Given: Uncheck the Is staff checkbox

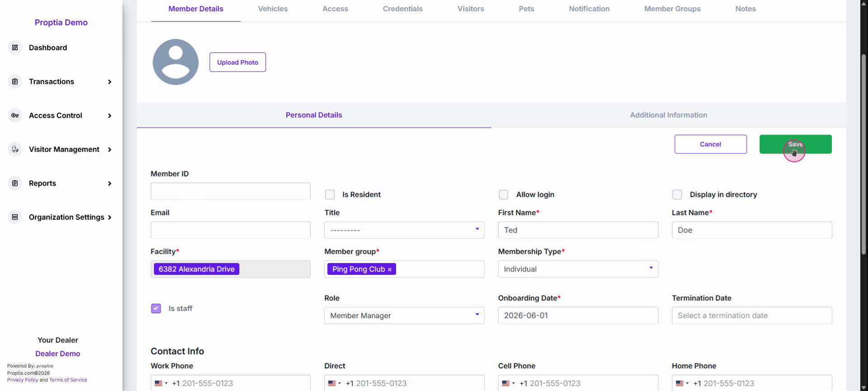Looking at the screenshot, I should pyautogui.click(x=156, y=309).
